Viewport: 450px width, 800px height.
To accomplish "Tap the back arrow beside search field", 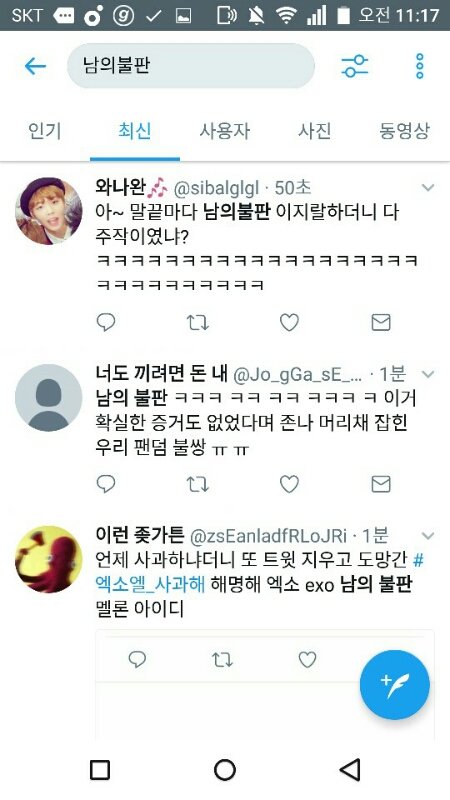I will 36,66.
